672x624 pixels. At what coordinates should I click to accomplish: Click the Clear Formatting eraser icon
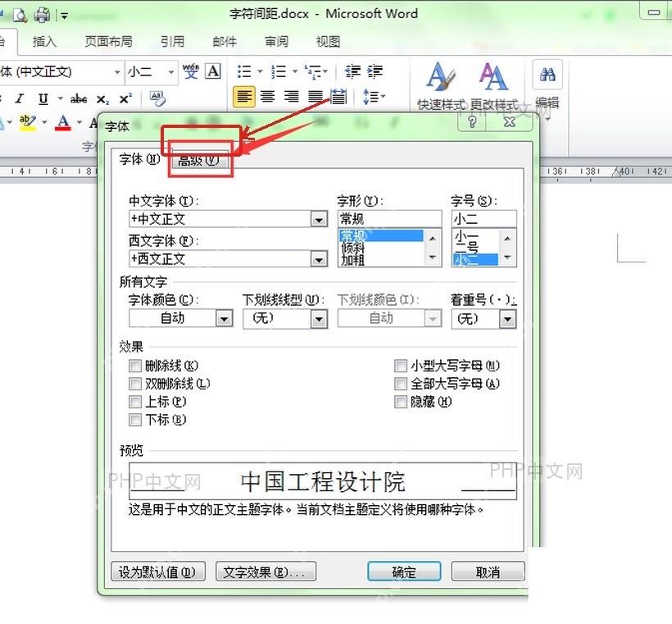pyautogui.click(x=157, y=98)
